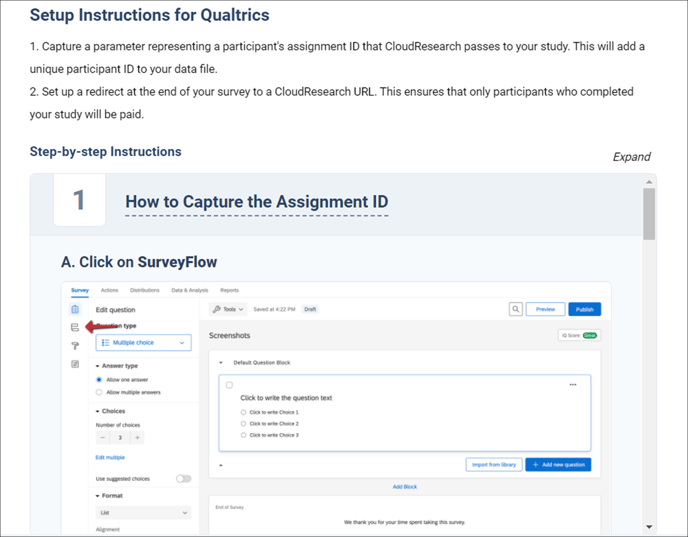Click the scrollbar down arrow in instructions panel
688x537 pixels.
tap(649, 527)
